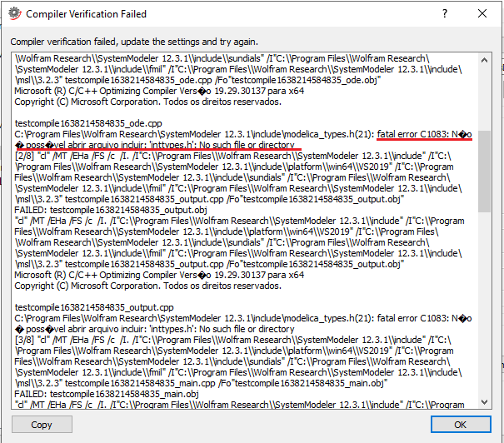
Task: Click the '[2/8] "cl" /MT /EHa' line
Action: click(233, 156)
